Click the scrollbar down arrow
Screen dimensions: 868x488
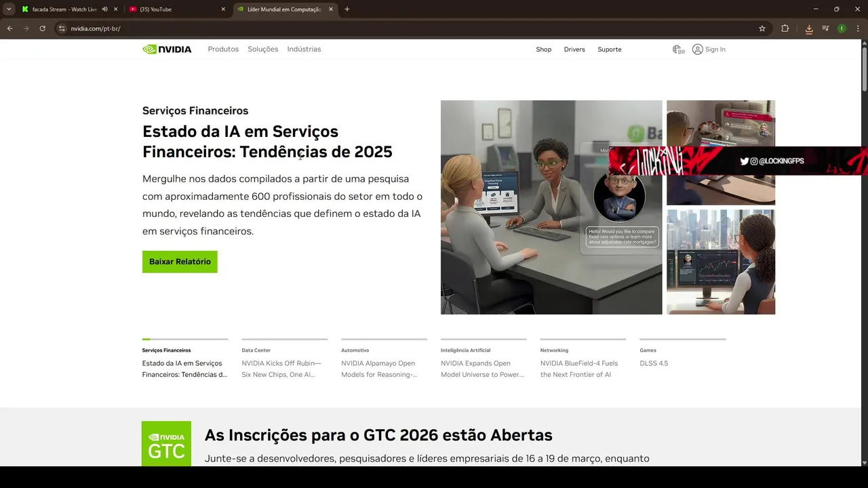(864, 462)
